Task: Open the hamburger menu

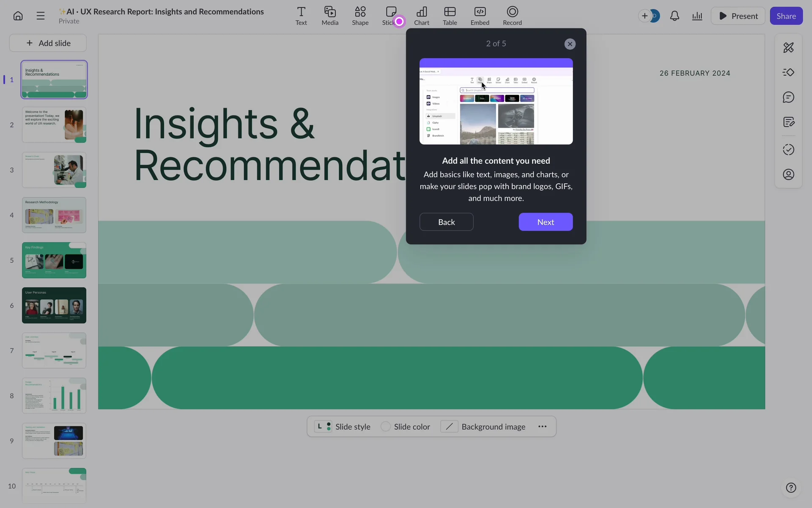Action: [41, 16]
